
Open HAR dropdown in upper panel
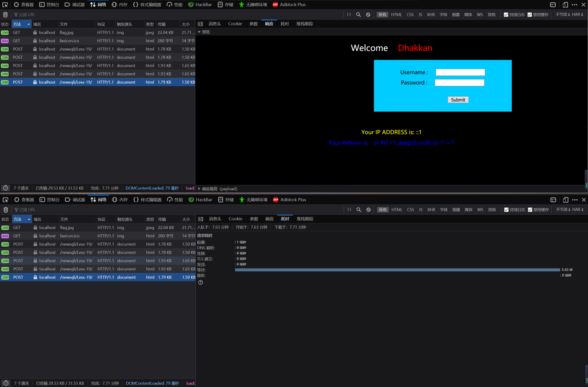click(x=578, y=15)
